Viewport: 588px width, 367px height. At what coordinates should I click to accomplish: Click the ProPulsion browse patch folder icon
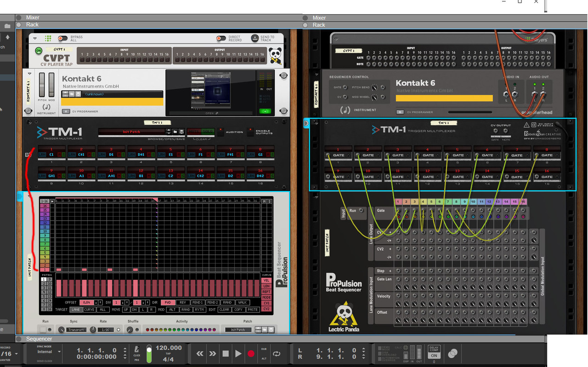pyautogui.click(x=264, y=330)
